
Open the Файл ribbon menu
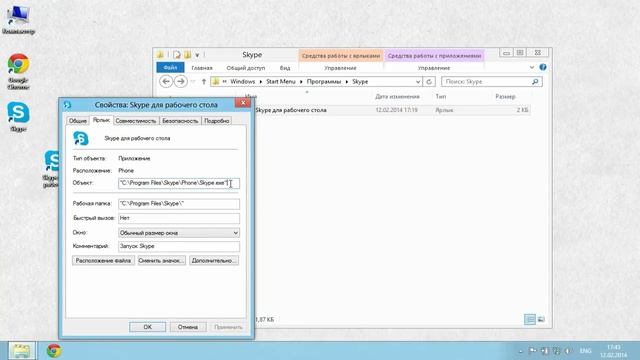point(170,68)
